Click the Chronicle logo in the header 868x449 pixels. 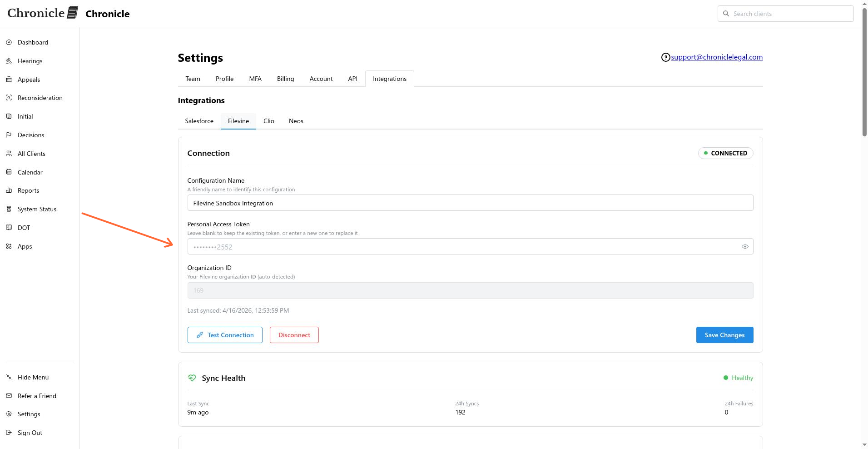[43, 13]
